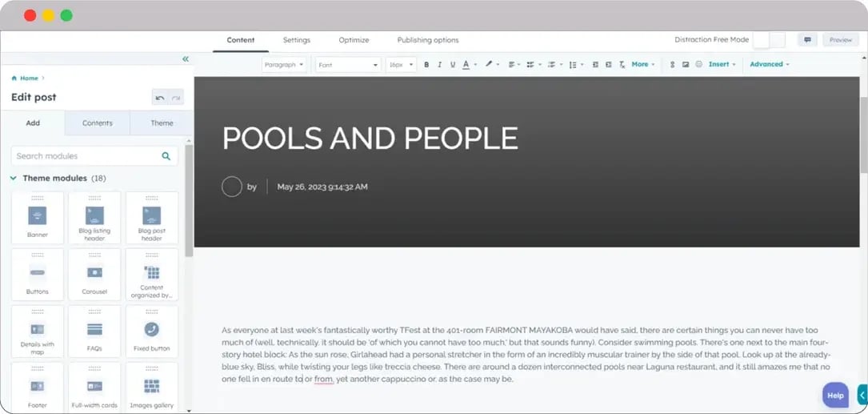The image size is (868, 414).
Task: Click the emoji icon
Action: click(698, 64)
